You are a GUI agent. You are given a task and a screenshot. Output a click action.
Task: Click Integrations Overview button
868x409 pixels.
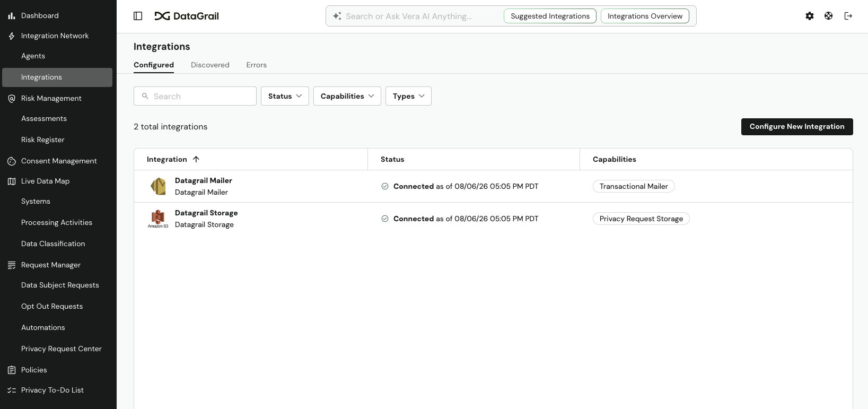click(645, 16)
